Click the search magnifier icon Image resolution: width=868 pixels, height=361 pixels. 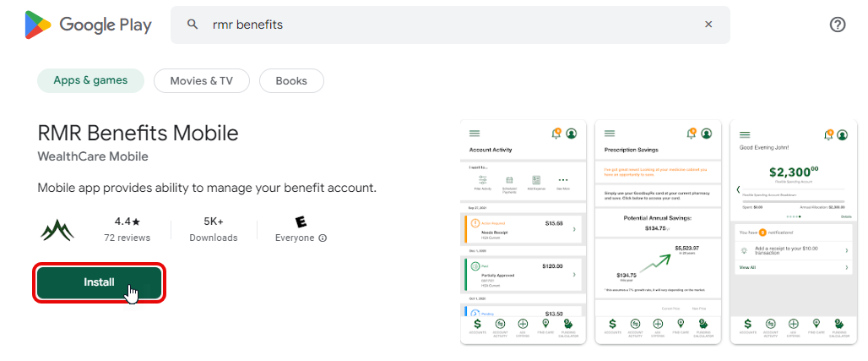point(193,25)
